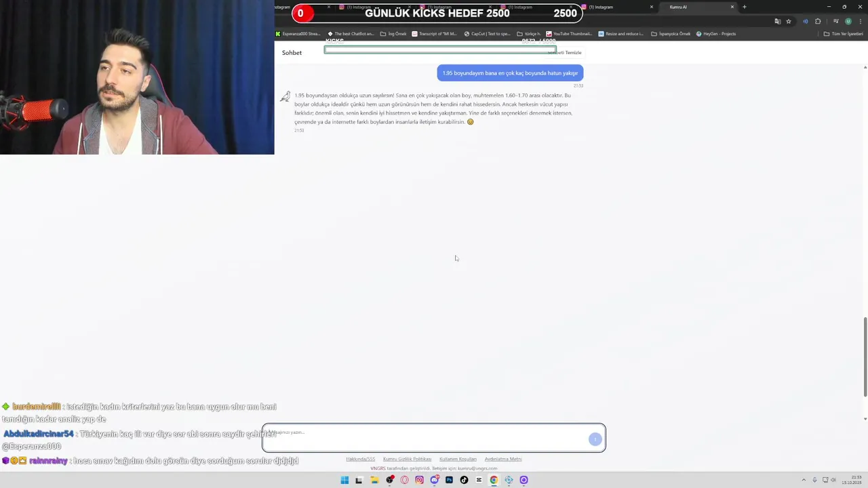Open Photoshop from the taskbar

[x=449, y=480]
